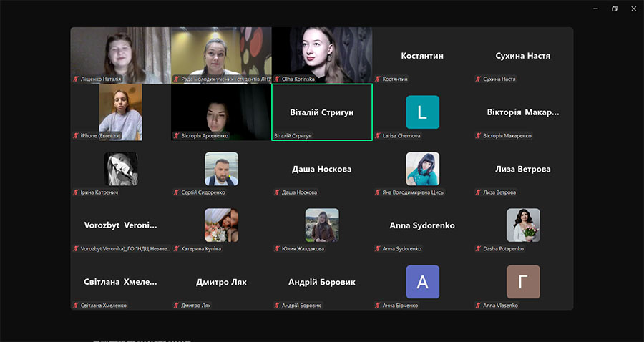Click muted mic icon beside Андрій Боровик label
644x342 pixels.
coord(277,305)
